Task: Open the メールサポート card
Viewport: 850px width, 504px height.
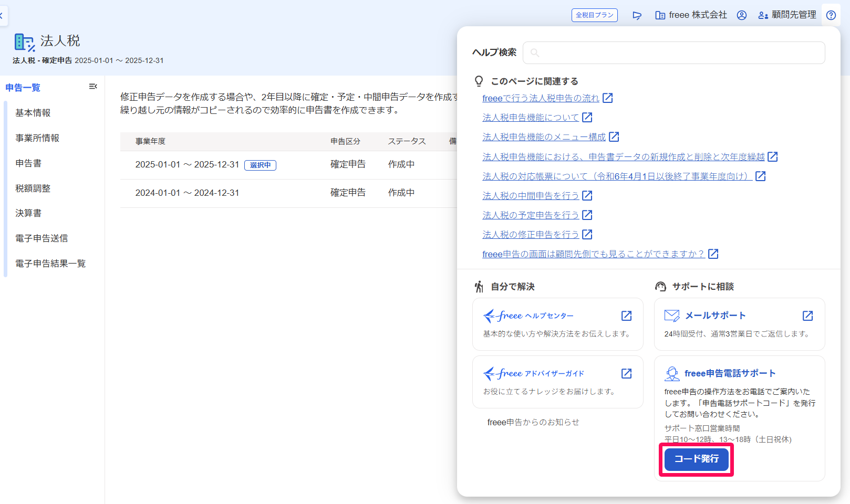Action: pyautogui.click(x=740, y=324)
